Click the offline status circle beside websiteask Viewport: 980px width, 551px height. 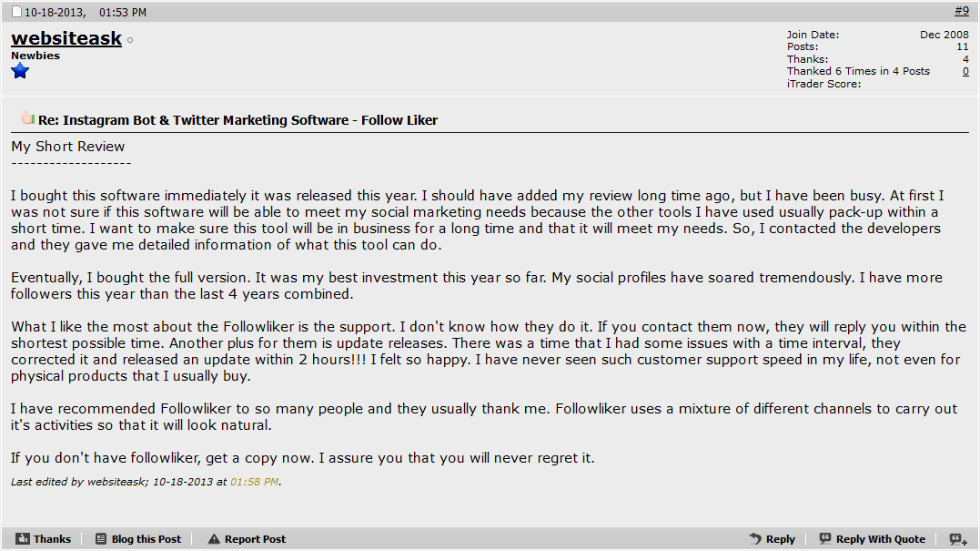coord(130,40)
